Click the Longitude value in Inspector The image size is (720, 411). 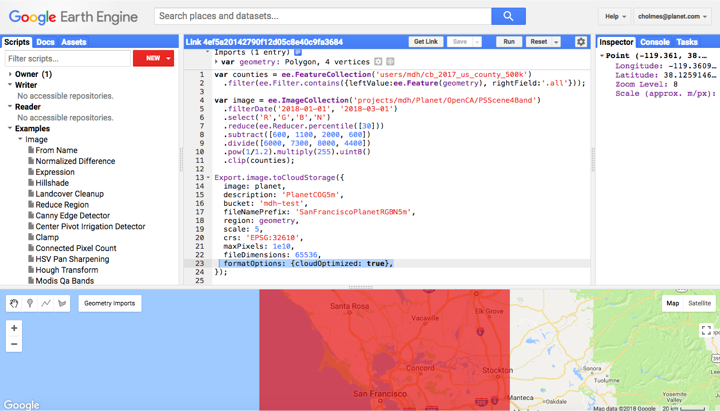[692, 66]
